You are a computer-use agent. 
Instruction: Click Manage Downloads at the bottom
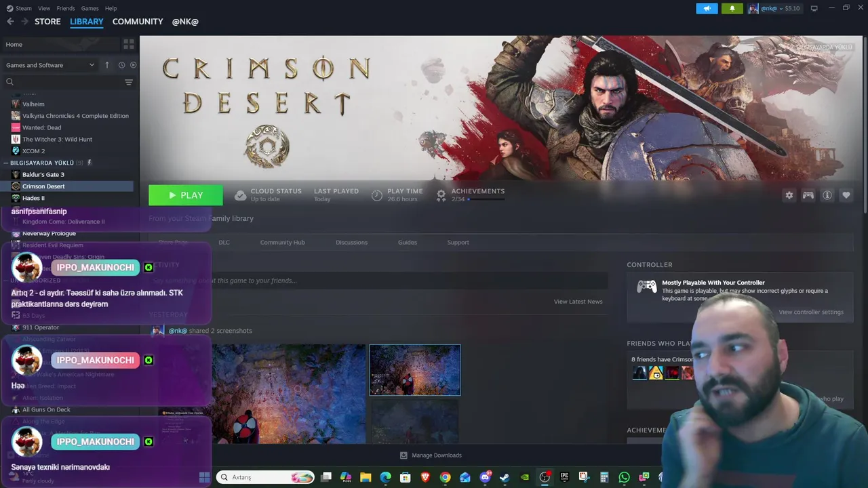pyautogui.click(x=431, y=455)
